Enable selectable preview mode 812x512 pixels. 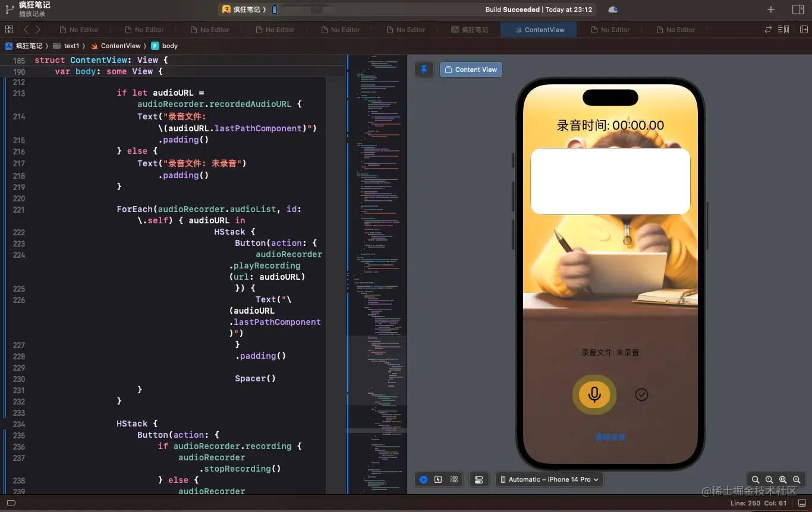click(x=438, y=479)
